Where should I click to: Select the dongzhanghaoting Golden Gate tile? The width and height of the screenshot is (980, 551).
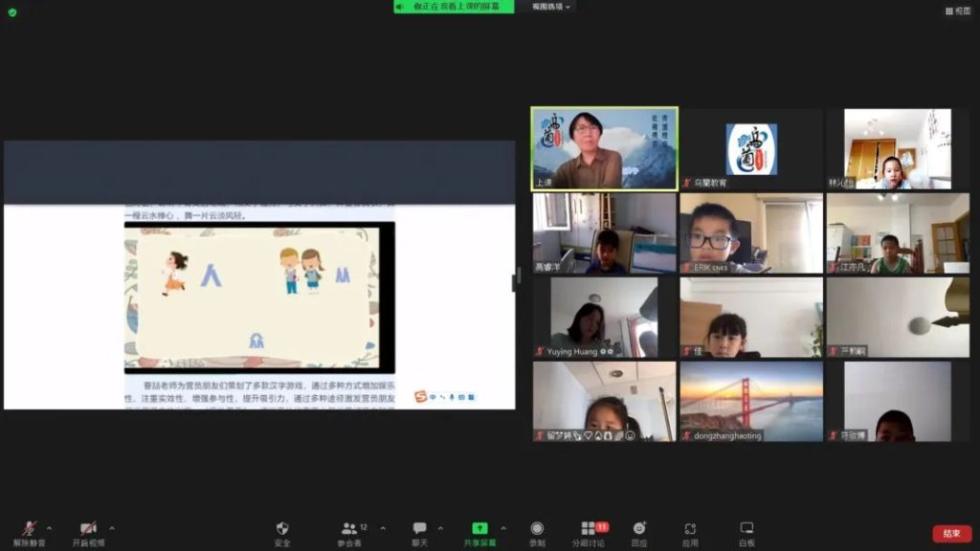(751, 402)
